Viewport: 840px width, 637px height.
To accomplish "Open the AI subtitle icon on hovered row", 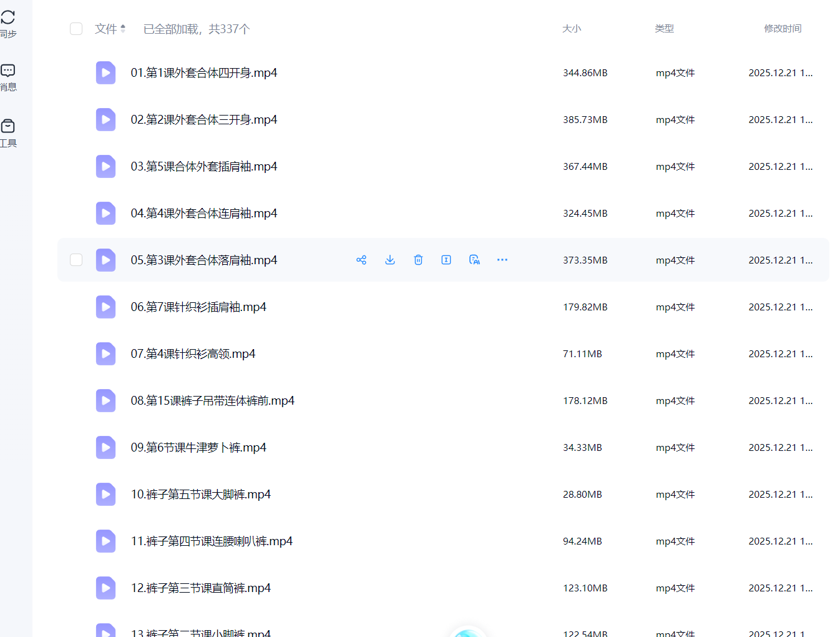I will tap(474, 260).
